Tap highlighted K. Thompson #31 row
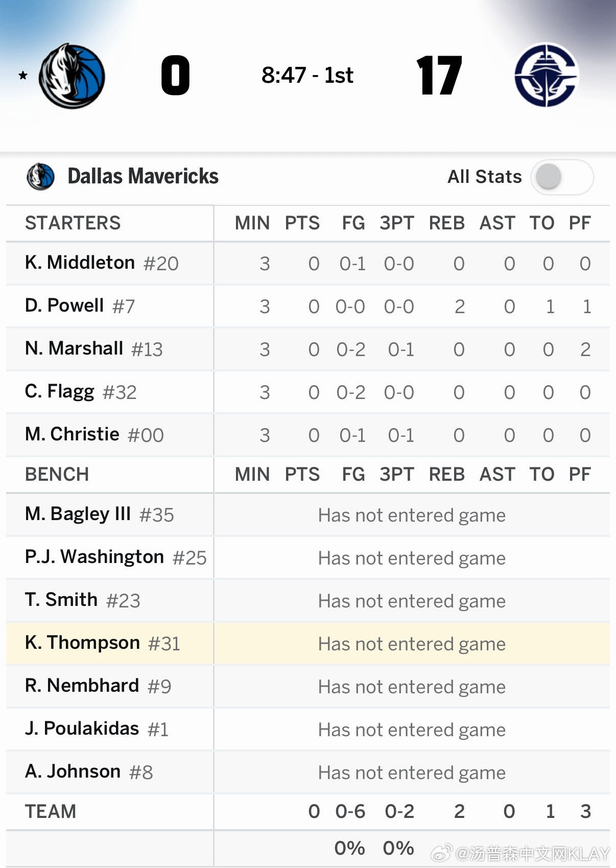Viewport: 616px width, 868px height. click(x=102, y=643)
